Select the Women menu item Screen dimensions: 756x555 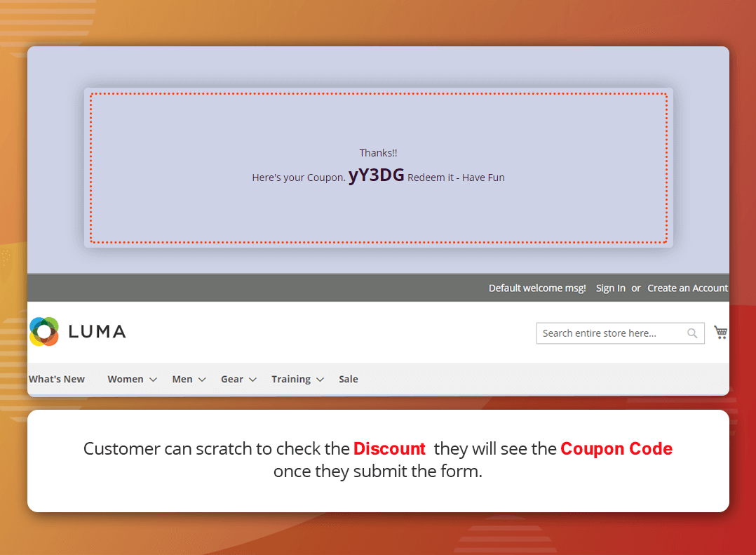coord(126,379)
